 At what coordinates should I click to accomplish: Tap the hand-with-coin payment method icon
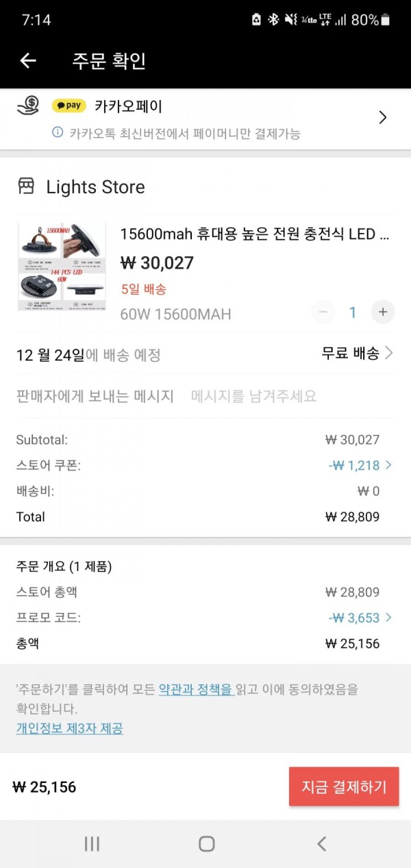27,106
